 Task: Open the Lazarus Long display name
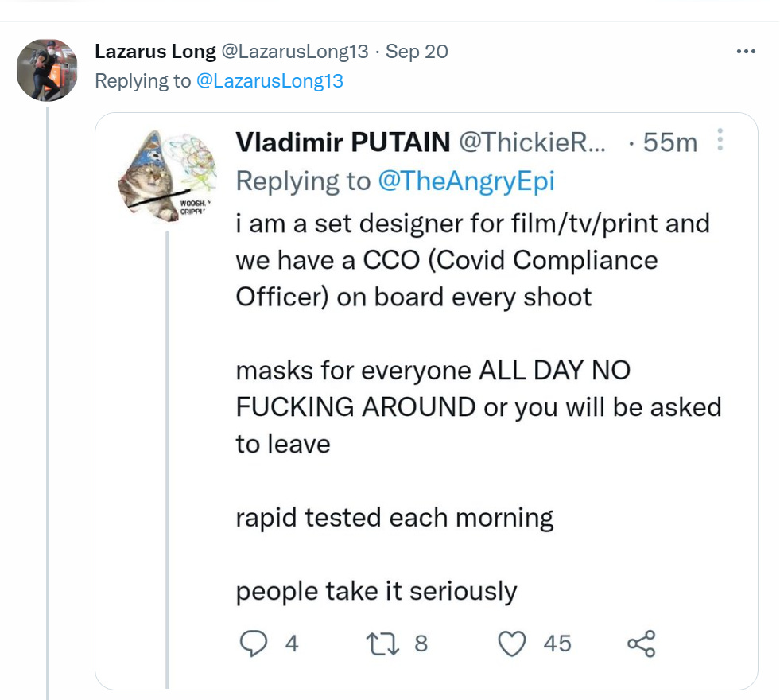(155, 52)
